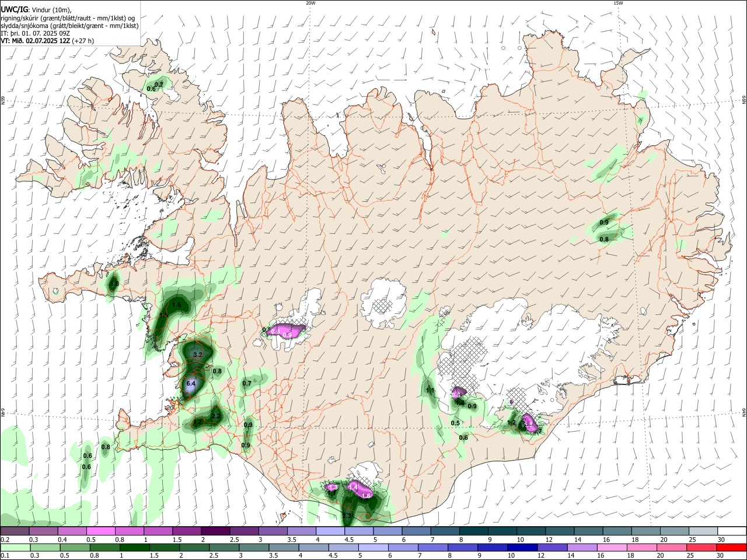This screenshot has height=560, width=747.
Task: Pick the light gray swatch labeled 25 in upper legend
Action: (x=703, y=531)
